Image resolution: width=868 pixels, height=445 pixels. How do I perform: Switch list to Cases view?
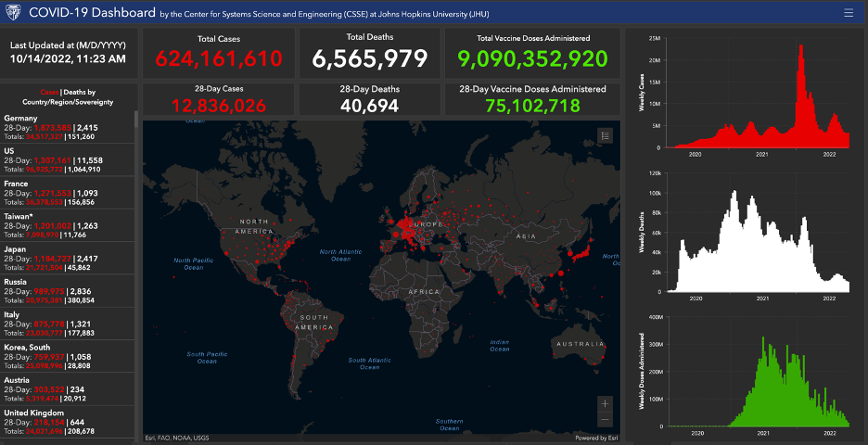[x=49, y=93]
